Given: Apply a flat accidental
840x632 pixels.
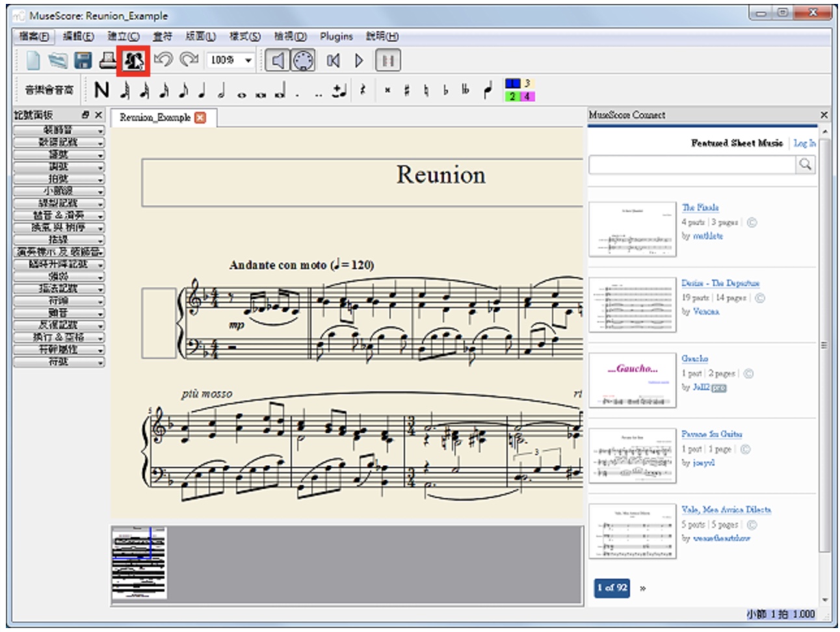Looking at the screenshot, I should [446, 90].
